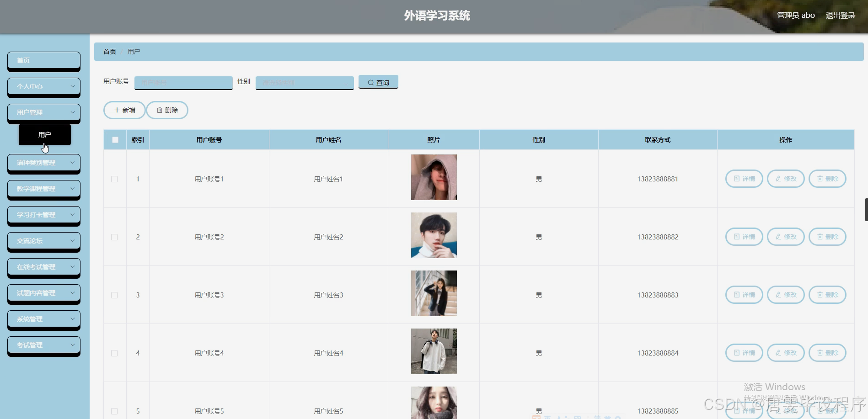
Task: Click 修改 for 用户账号3
Action: click(x=786, y=295)
